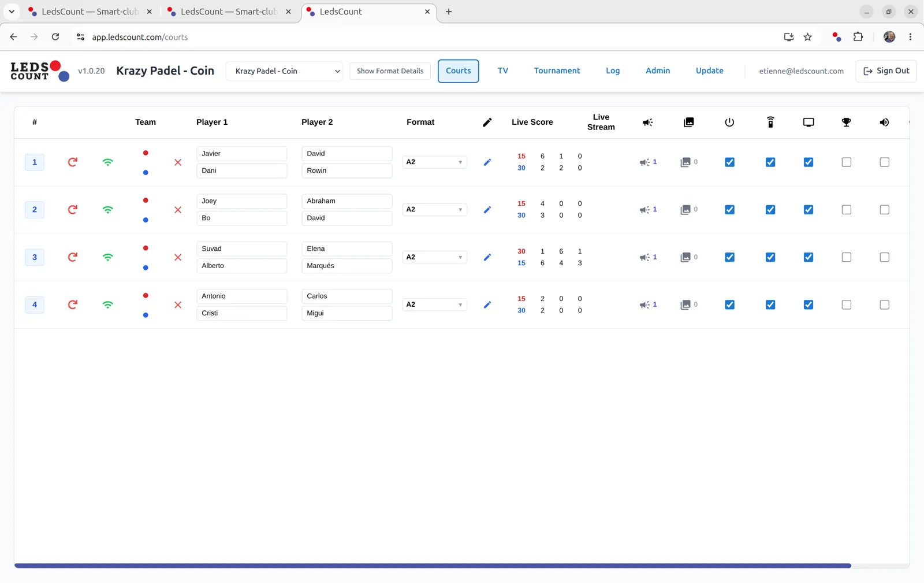Click the red team dot on court 1

point(146,153)
